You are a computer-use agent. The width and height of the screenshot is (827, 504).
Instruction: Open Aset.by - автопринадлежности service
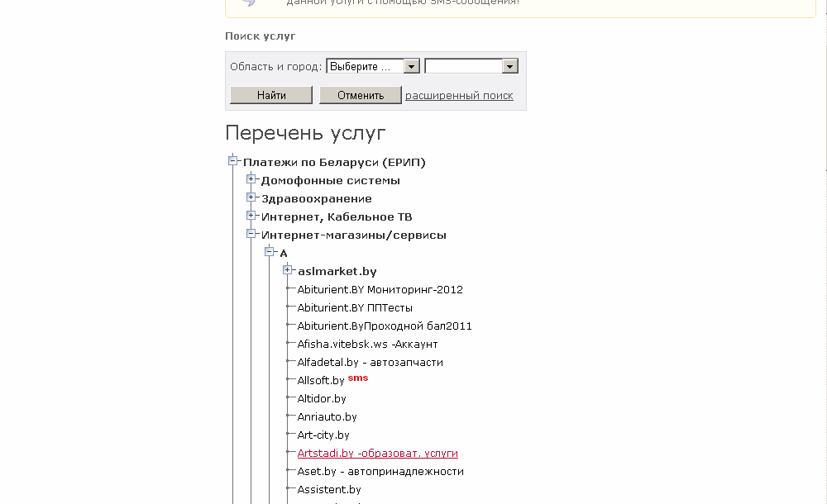(x=380, y=472)
